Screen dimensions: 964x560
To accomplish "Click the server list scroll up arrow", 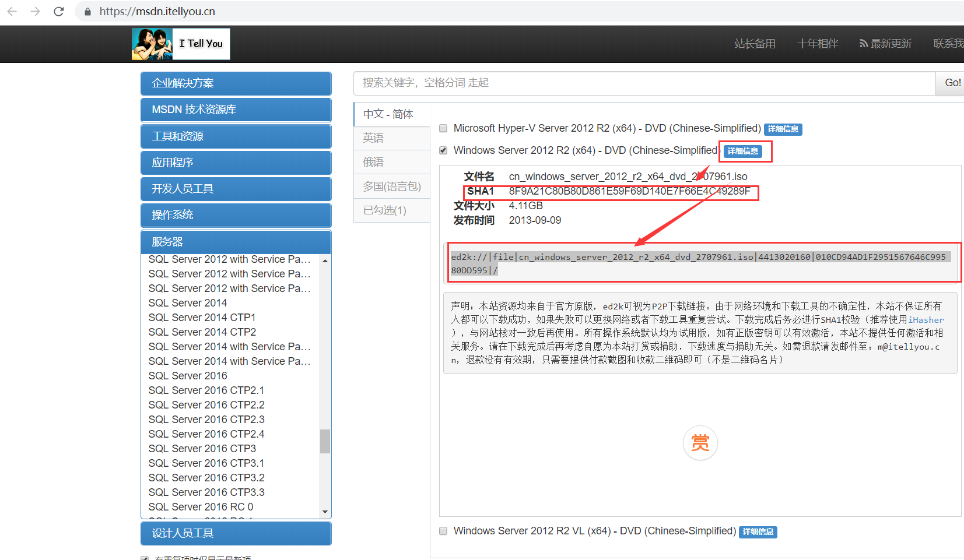I will [325, 260].
